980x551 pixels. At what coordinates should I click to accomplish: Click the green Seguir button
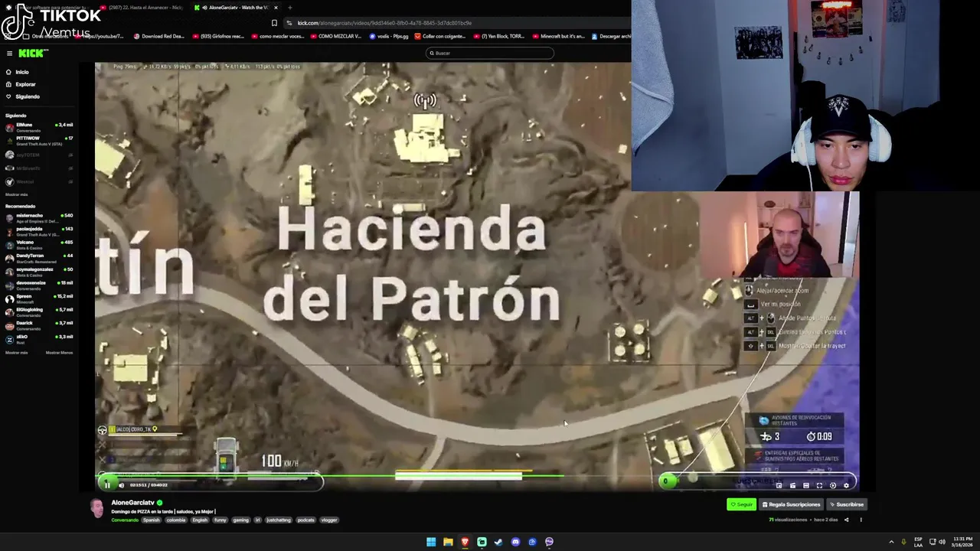(741, 504)
